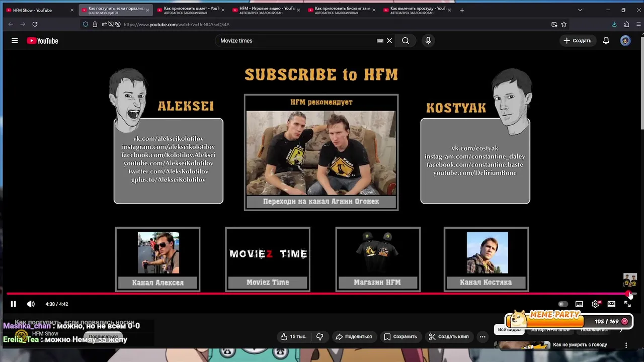The image size is (644, 362).
Task: Open the YouTube notifications bell
Action: pos(606,41)
